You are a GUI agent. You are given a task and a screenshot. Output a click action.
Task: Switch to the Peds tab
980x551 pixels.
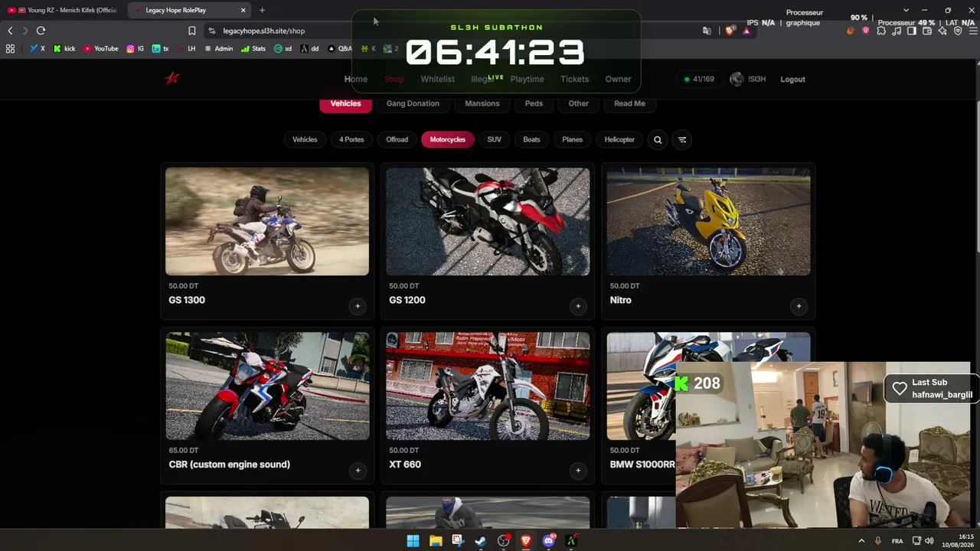coord(534,103)
